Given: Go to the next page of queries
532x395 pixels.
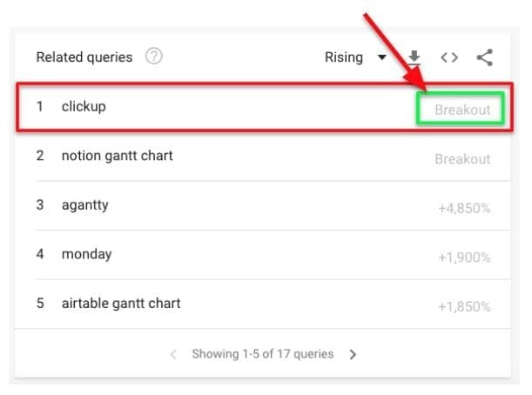Looking at the screenshot, I should pyautogui.click(x=353, y=354).
